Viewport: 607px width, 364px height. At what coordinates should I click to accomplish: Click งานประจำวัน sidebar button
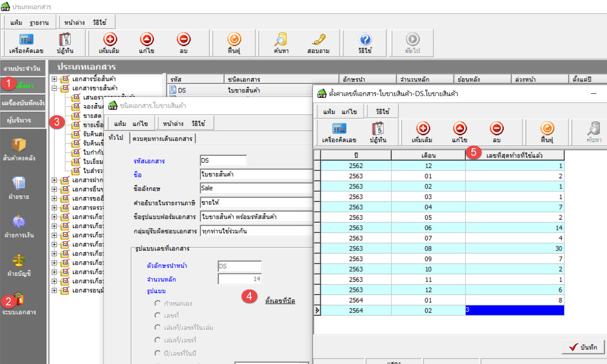click(x=23, y=68)
